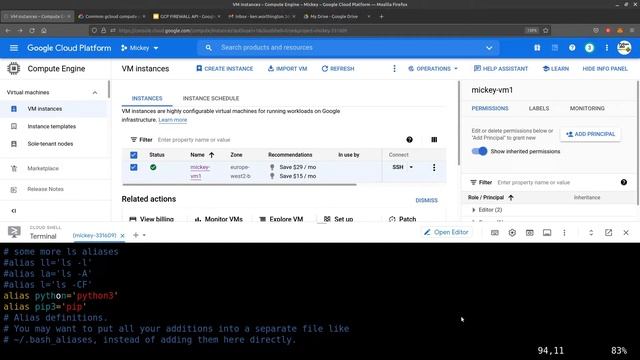Screen dimensions: 640x360
Task: Switch to the MONITORING tab
Action: point(587,109)
